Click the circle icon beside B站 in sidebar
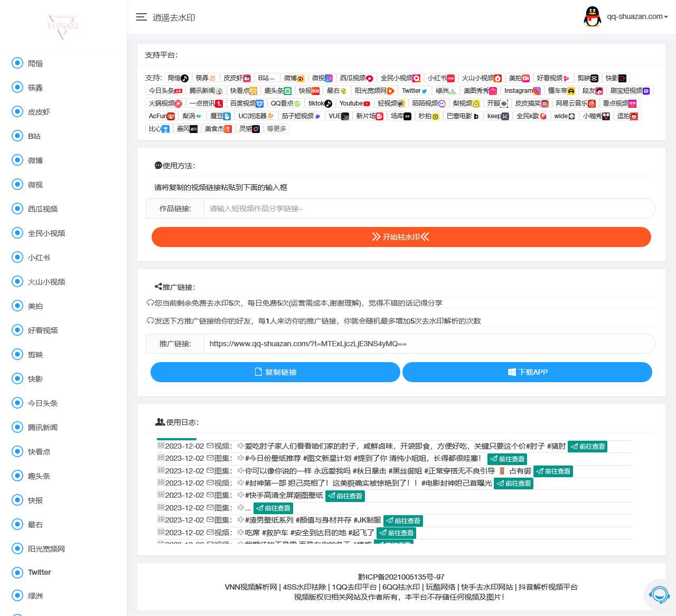The image size is (676, 616). pyautogui.click(x=17, y=136)
